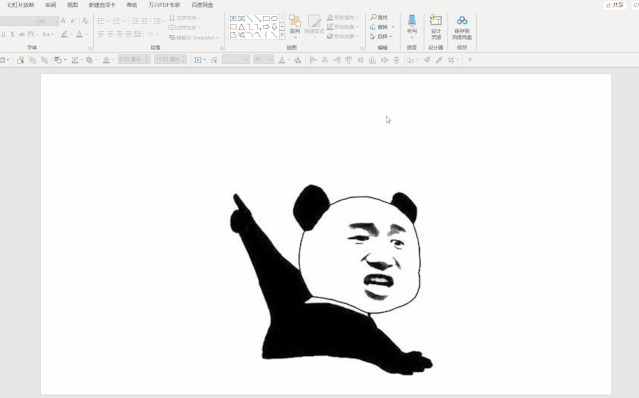639x398 pixels.
Task: Open the Slide Show (幻灯片放映) tab
Action: [x=20, y=5]
